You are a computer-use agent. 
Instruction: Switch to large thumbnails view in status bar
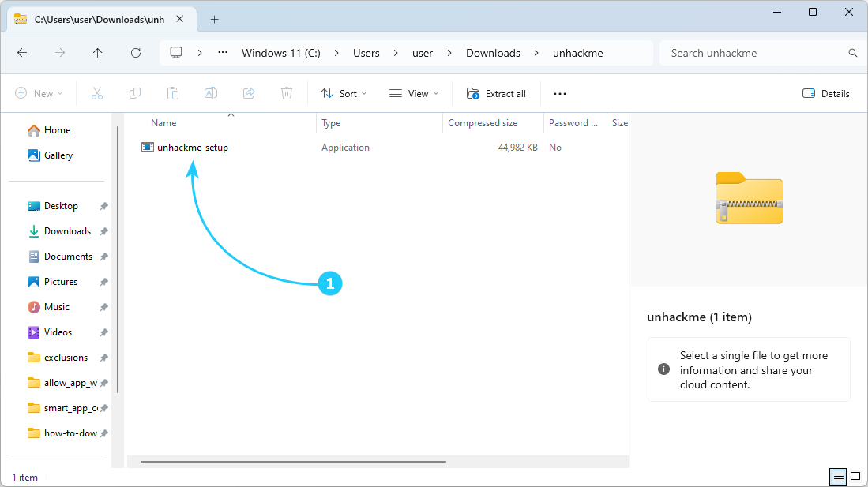tap(855, 477)
